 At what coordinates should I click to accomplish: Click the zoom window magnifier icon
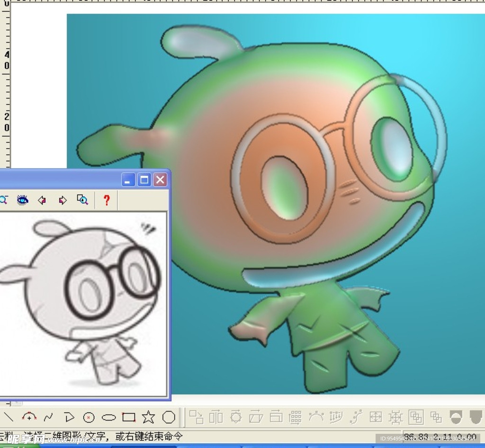(x=82, y=200)
